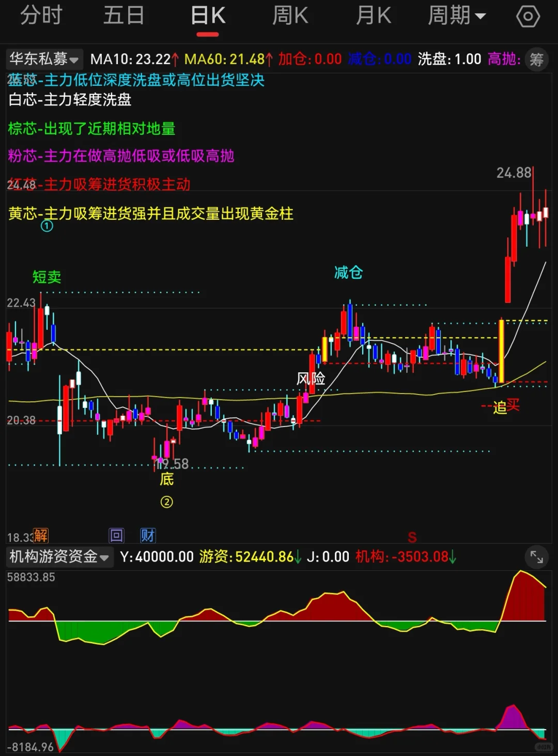The height and width of the screenshot is (756, 558).
Task: Tap the 追买 signal label
Action: [506, 406]
